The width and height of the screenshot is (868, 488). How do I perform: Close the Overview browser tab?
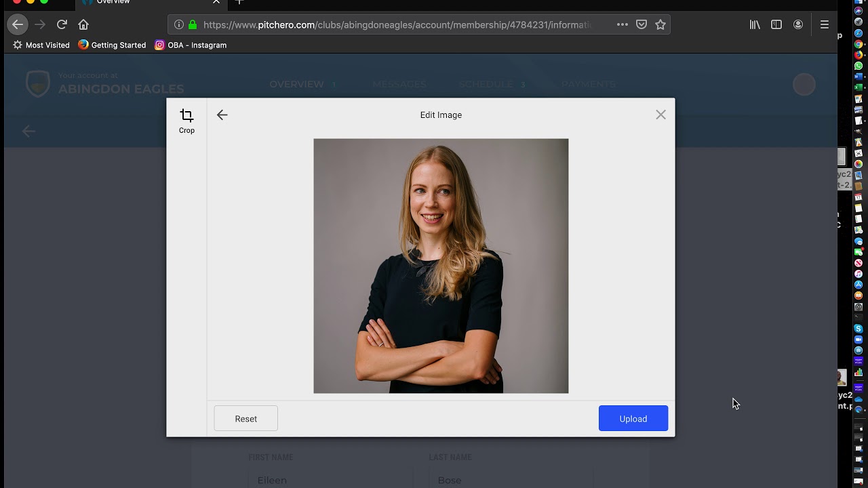[x=216, y=2]
